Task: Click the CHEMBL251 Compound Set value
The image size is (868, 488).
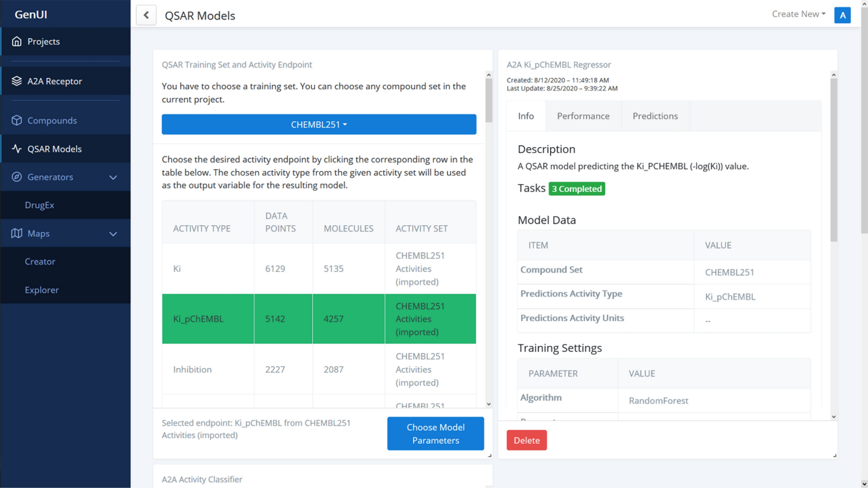Action: [x=729, y=272]
